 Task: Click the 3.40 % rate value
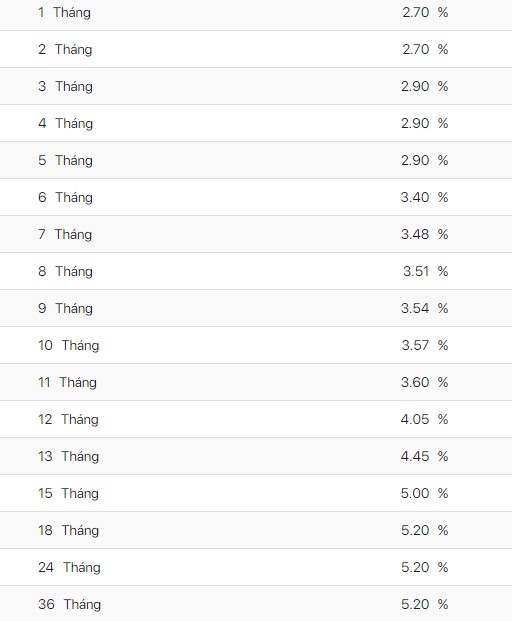click(424, 197)
